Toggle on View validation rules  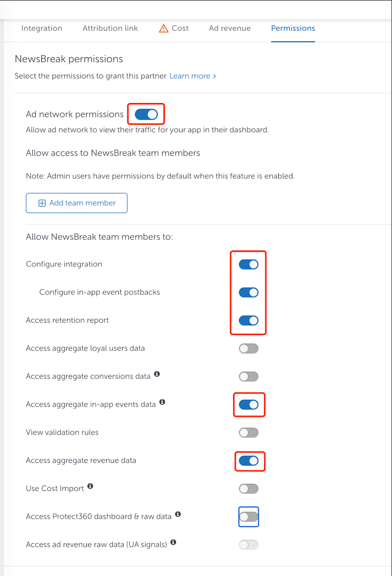tap(248, 433)
